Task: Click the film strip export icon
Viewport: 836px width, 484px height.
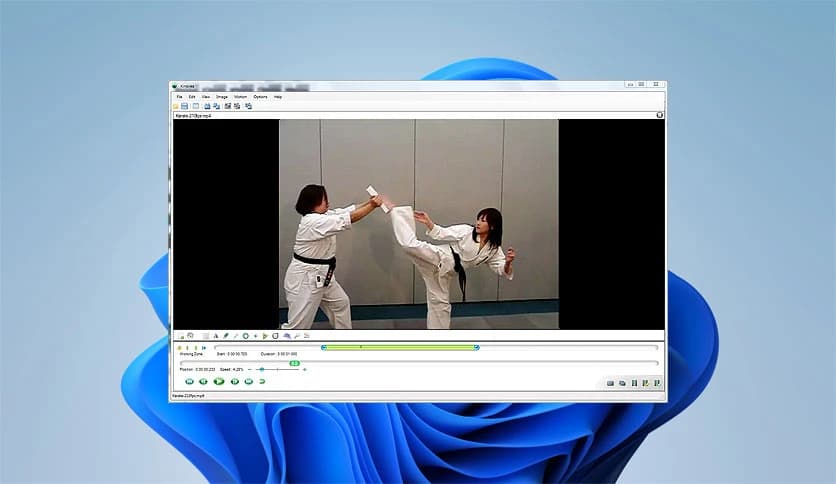Action: [634, 383]
